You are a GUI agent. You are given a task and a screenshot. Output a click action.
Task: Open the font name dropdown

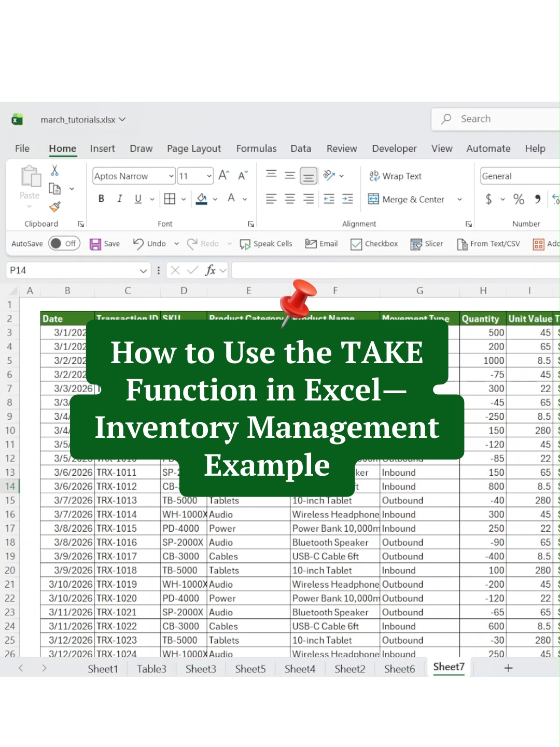(171, 176)
